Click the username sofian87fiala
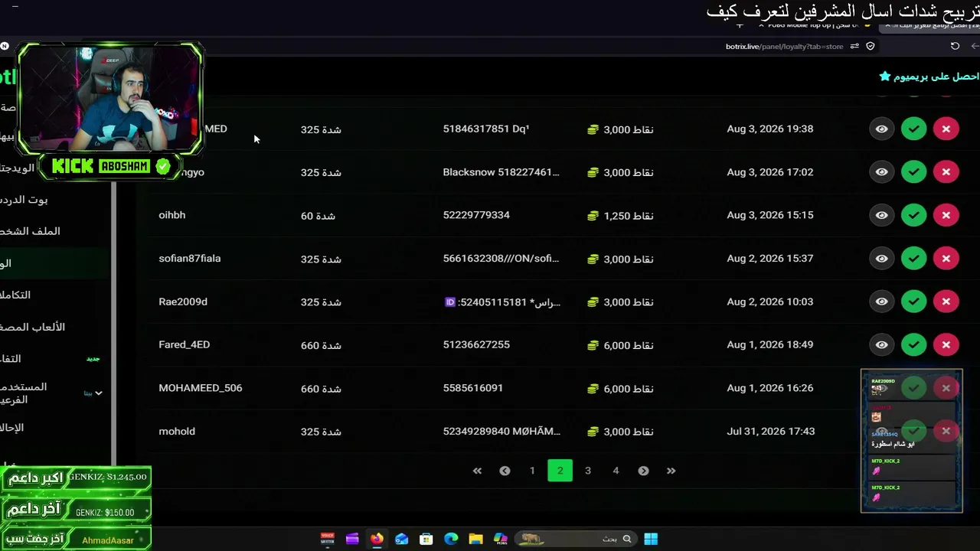 190,259
